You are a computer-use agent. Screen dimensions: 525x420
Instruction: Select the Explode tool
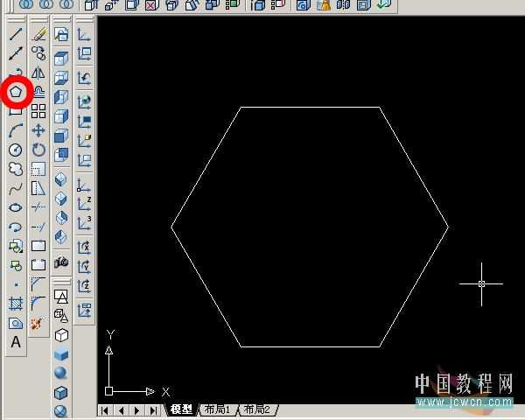pyautogui.click(x=38, y=323)
